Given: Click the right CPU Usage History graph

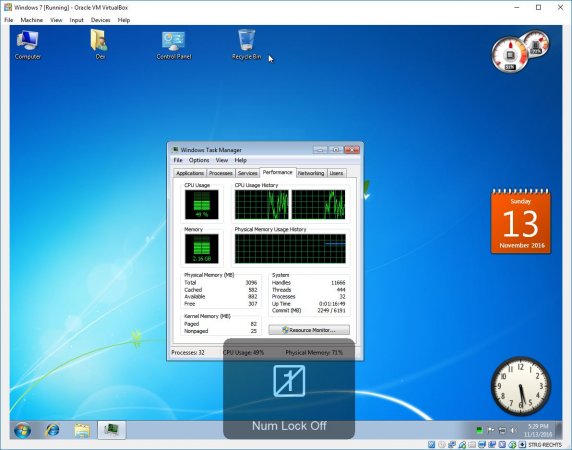Looking at the screenshot, I should [x=318, y=205].
